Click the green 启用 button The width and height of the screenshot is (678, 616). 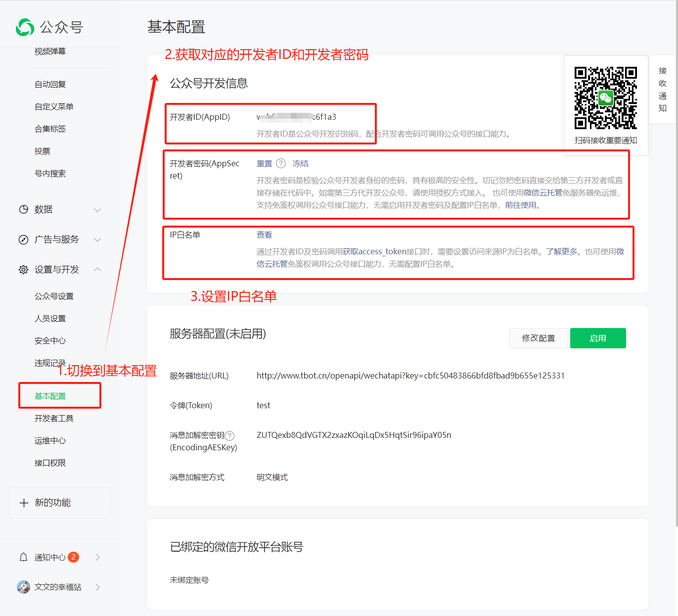(x=598, y=338)
